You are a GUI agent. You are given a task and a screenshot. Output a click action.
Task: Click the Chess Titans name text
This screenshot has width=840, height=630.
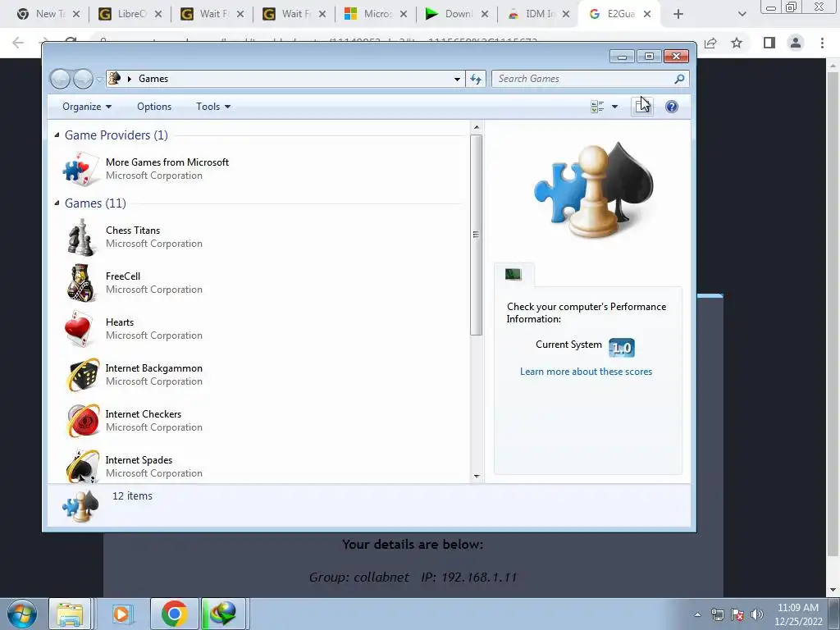click(133, 231)
